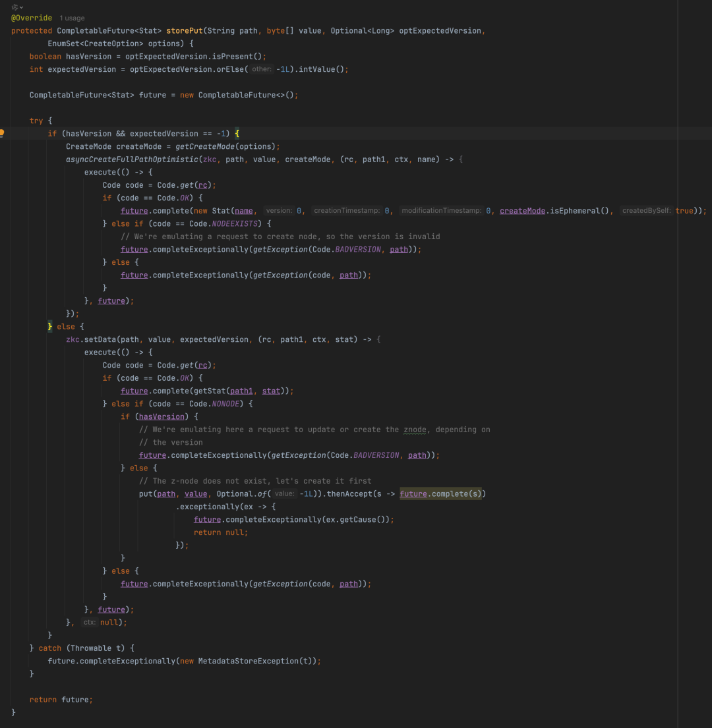Click the setData method call
Screen dimensions: 712x728
coord(100,340)
